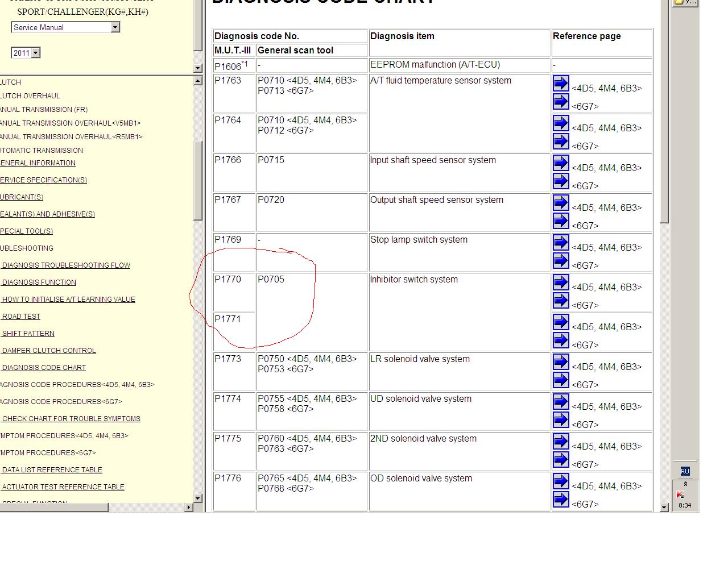Click the system tray clock 8:34
The height and width of the screenshot is (582, 728).
coord(685,505)
